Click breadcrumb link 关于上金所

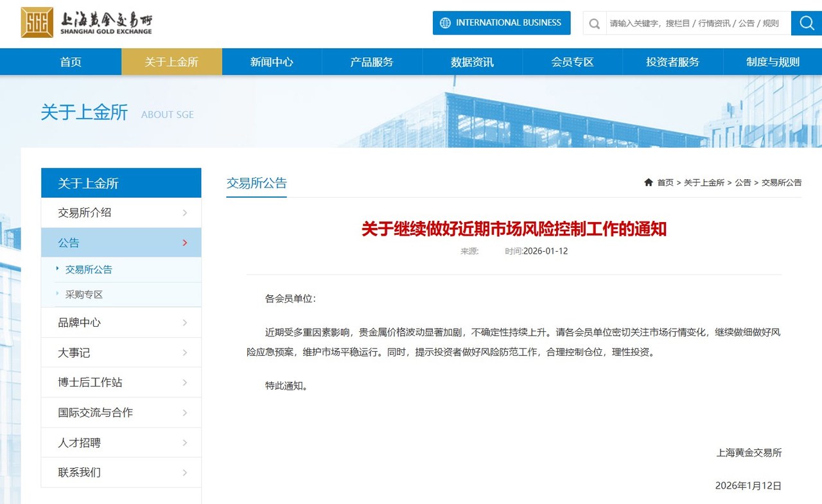pos(704,182)
